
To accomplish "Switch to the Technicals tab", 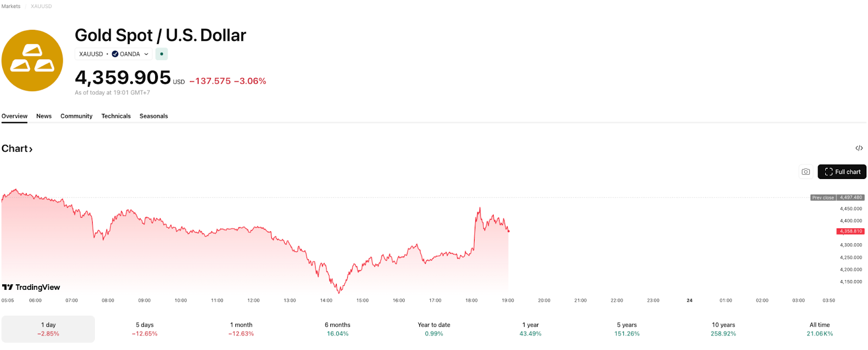I will point(116,116).
